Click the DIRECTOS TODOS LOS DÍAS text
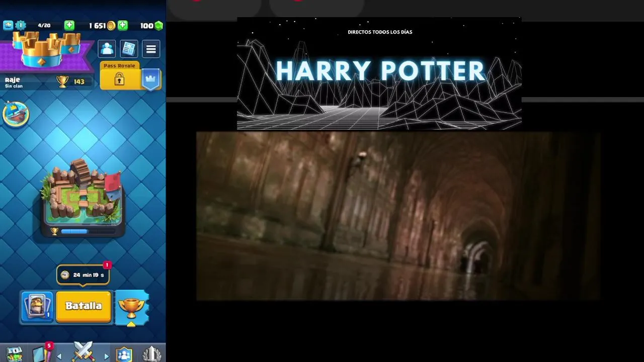Viewport: 644px width, 362px height. 380,32
